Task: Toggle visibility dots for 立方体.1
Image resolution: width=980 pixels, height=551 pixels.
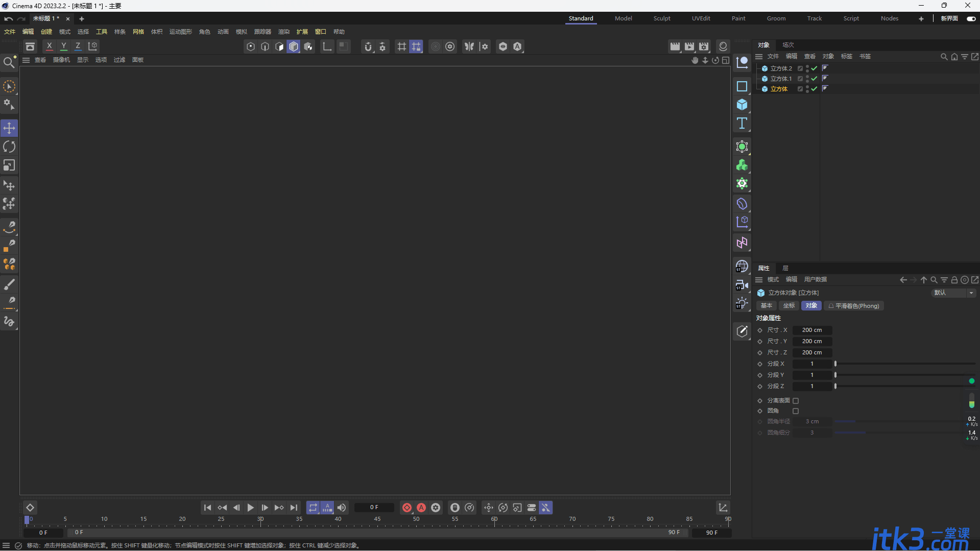Action: (x=807, y=79)
